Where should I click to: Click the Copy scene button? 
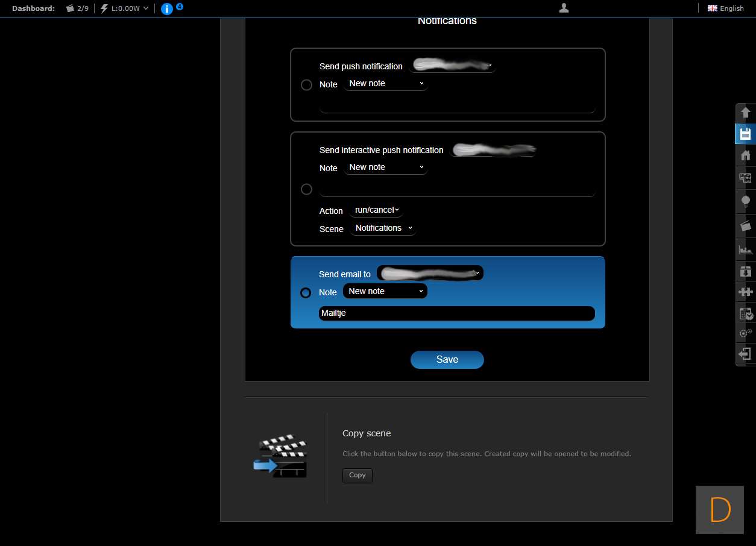[358, 475]
